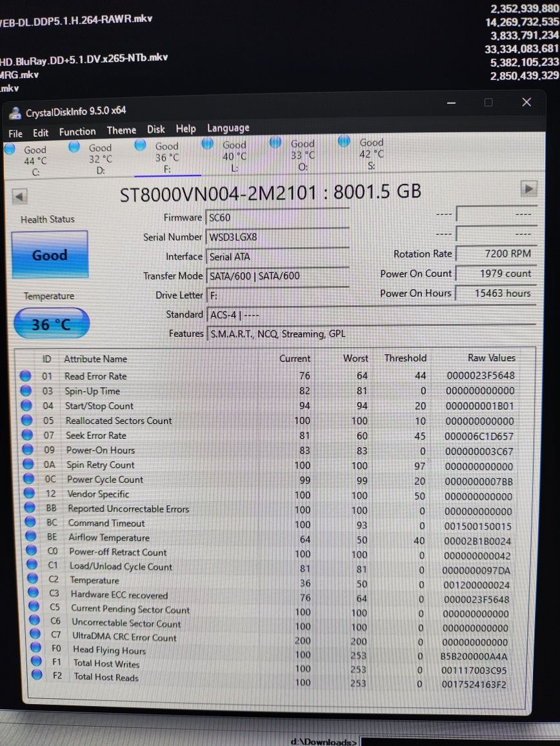Click status circle for C2 Temperature
Viewport: 560px width, 746px height.
tap(32, 578)
